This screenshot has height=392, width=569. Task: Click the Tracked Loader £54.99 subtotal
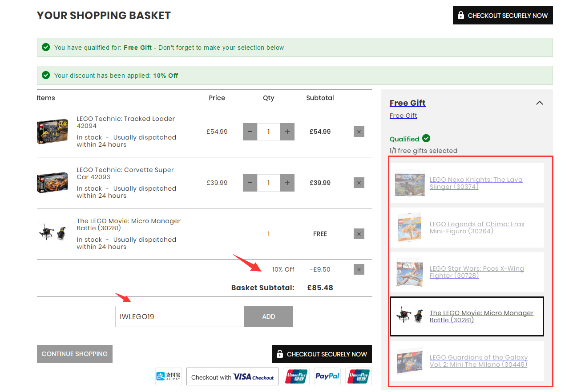pyautogui.click(x=320, y=132)
